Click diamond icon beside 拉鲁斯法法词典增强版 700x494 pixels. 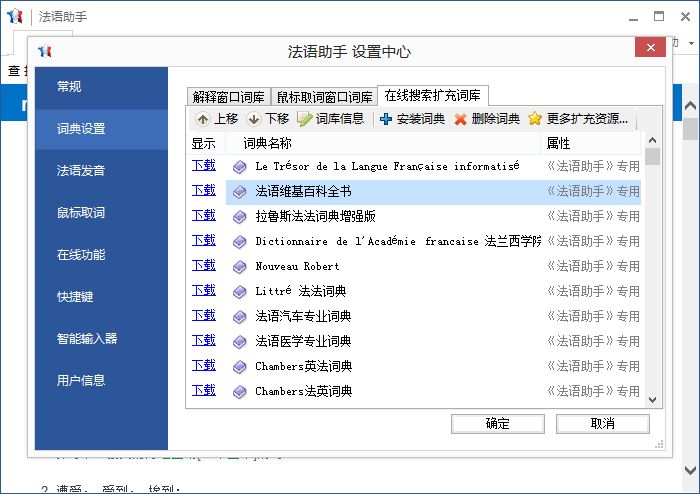coord(240,217)
